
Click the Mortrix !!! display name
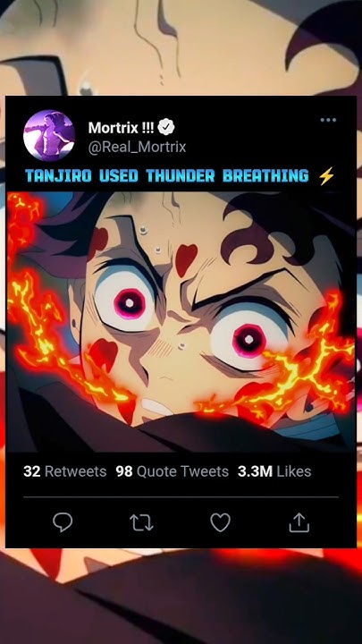[121, 128]
